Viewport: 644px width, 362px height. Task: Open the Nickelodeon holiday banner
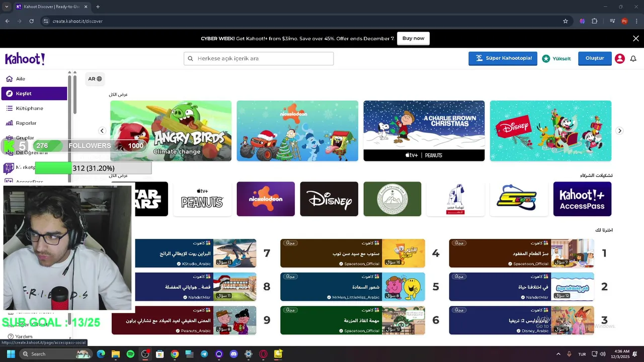297,131
